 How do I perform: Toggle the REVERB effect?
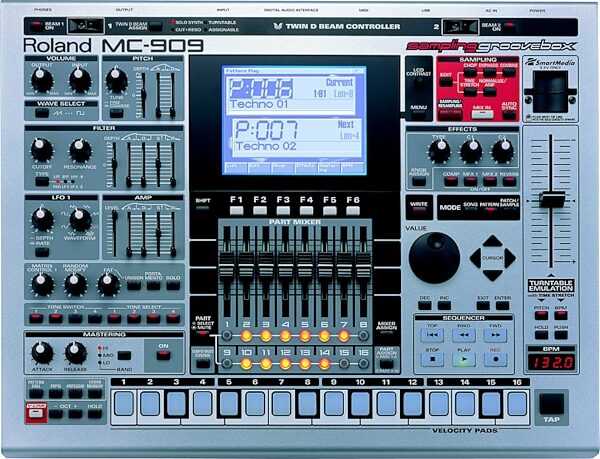(509, 181)
